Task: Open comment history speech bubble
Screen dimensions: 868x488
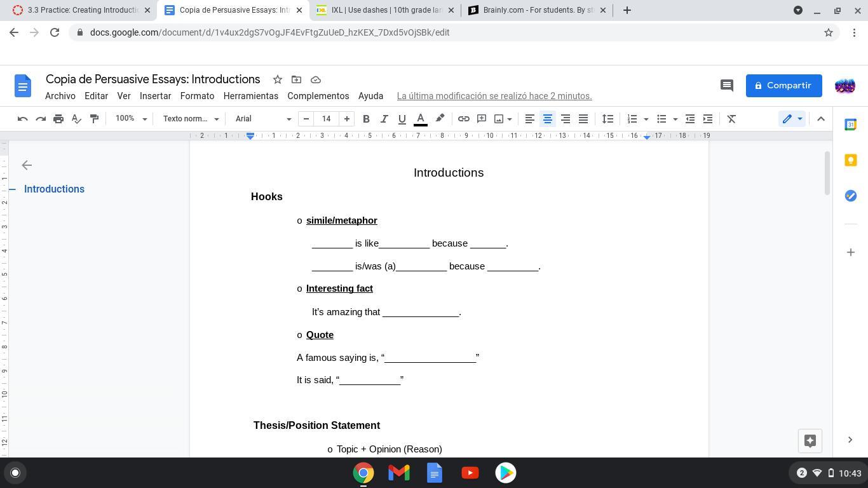Action: (x=727, y=85)
